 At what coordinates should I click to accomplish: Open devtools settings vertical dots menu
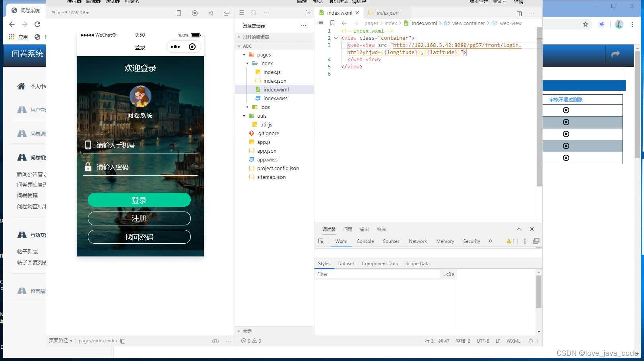point(525,241)
